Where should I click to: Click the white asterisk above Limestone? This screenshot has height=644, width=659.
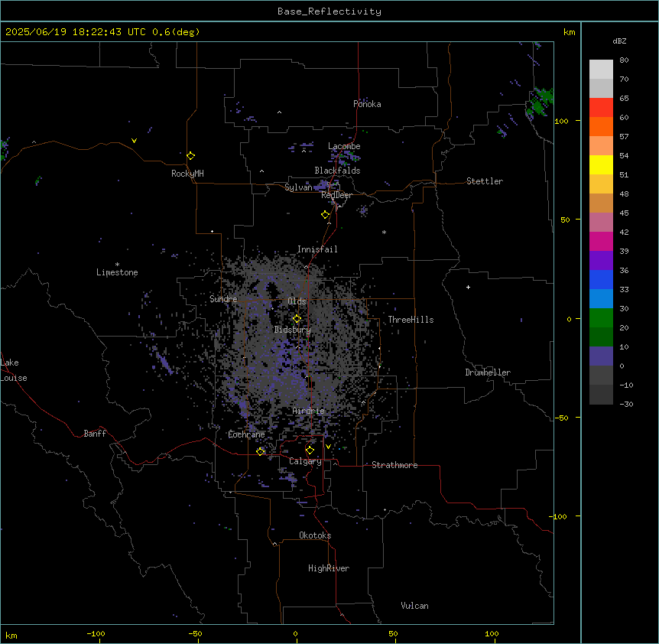tap(117, 265)
